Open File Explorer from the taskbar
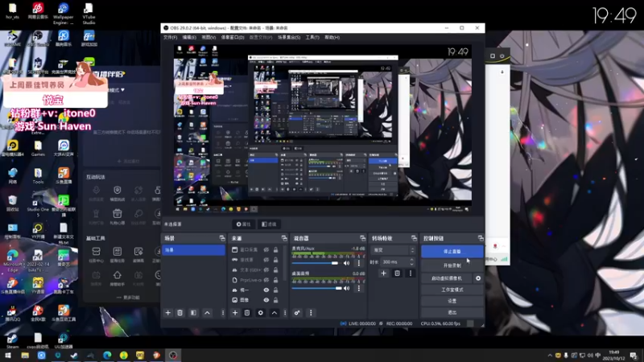The width and height of the screenshot is (644, 362). click(x=25, y=356)
